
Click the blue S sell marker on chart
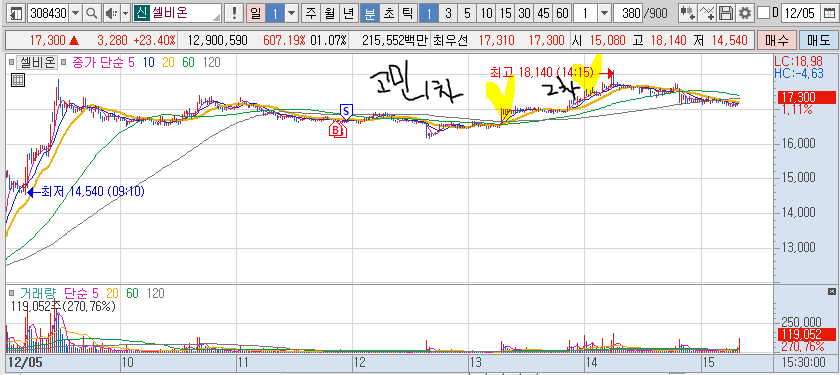click(346, 111)
